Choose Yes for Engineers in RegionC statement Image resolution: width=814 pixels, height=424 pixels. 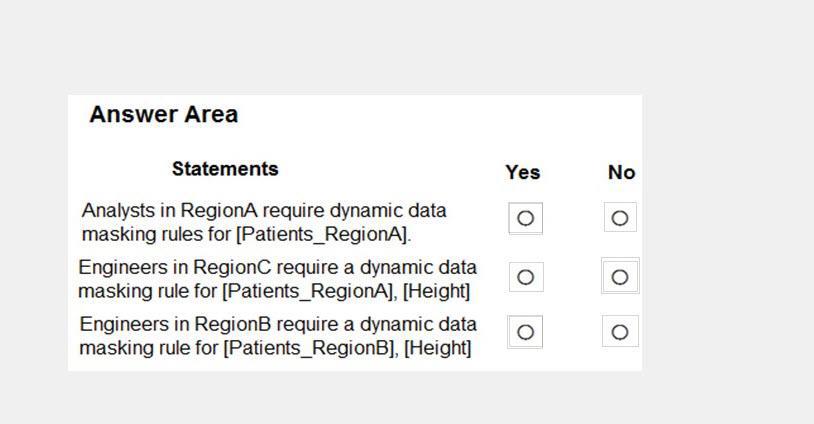pyautogui.click(x=525, y=277)
